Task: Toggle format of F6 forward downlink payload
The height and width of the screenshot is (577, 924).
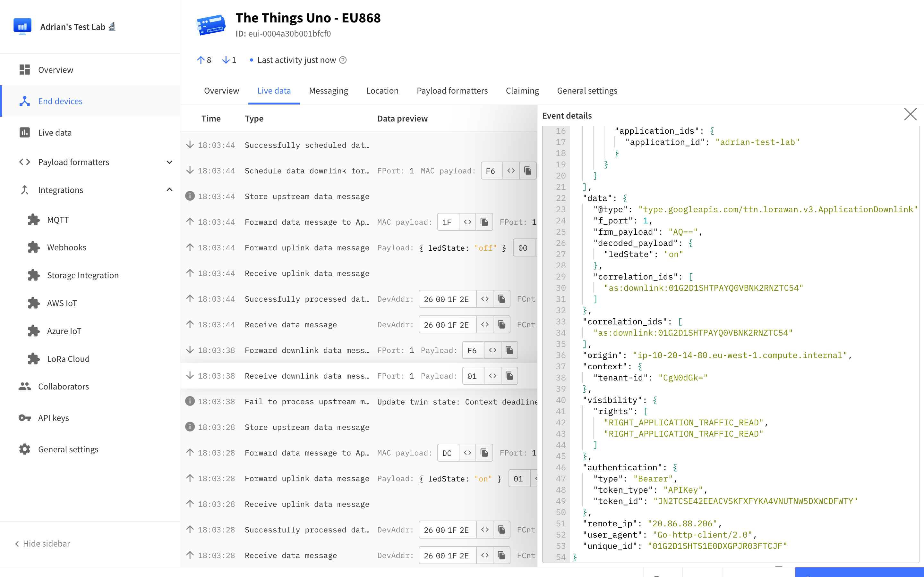Action: click(492, 350)
